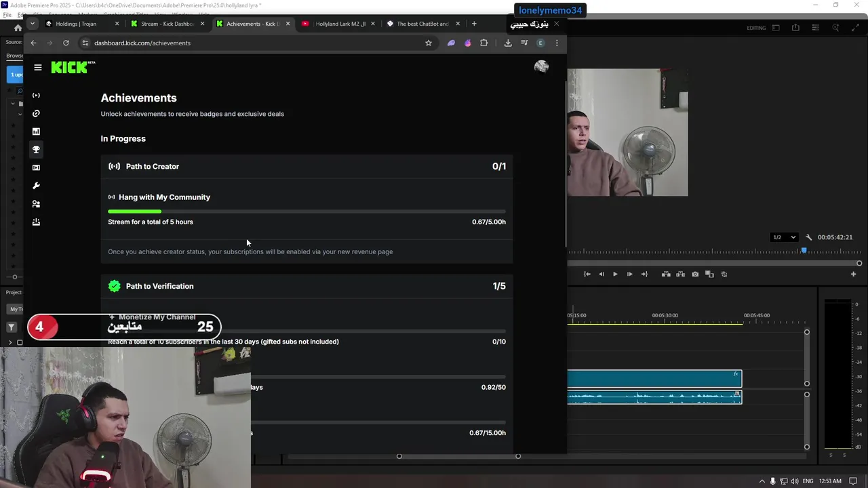Click the Path to Verification 1/5 counter
868x488 pixels.
[x=499, y=286]
